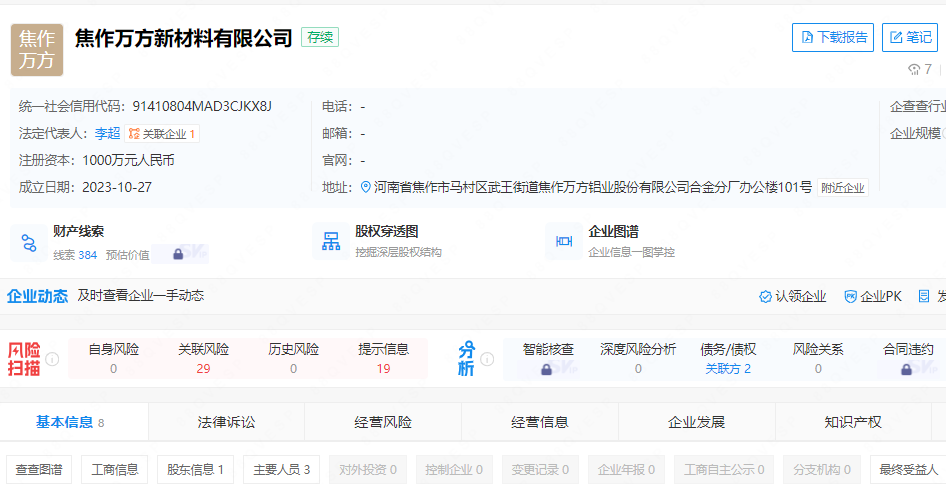Click the 附近企业 button
The width and height of the screenshot is (946, 484).
(843, 188)
